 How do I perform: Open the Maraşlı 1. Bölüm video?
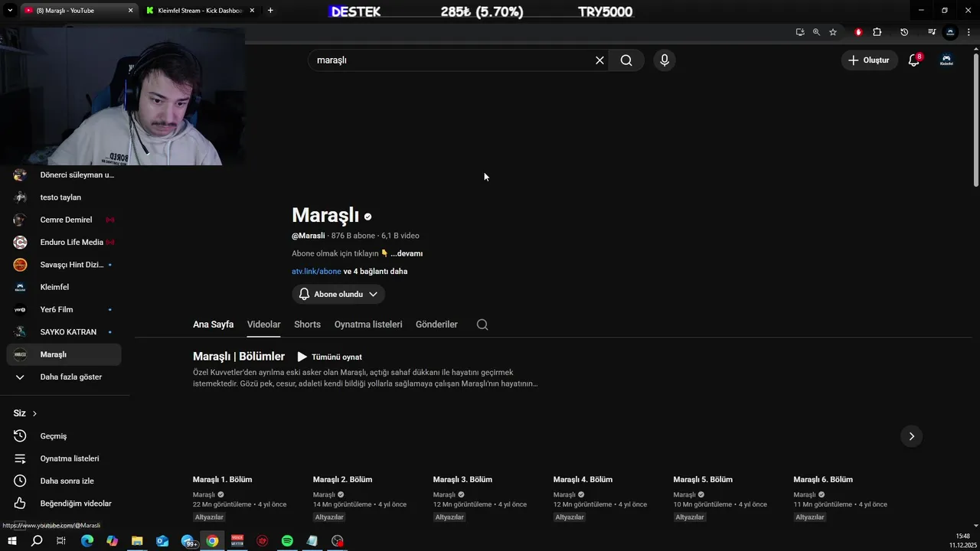[223, 480]
